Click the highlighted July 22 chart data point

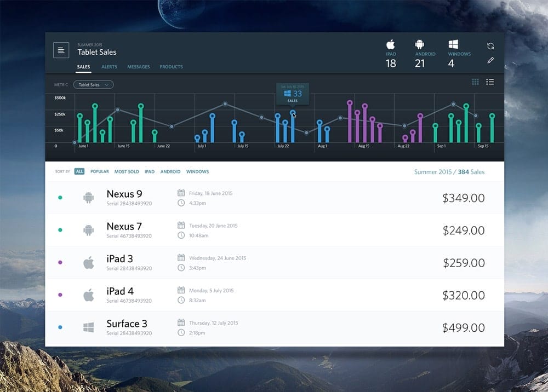coord(293,113)
